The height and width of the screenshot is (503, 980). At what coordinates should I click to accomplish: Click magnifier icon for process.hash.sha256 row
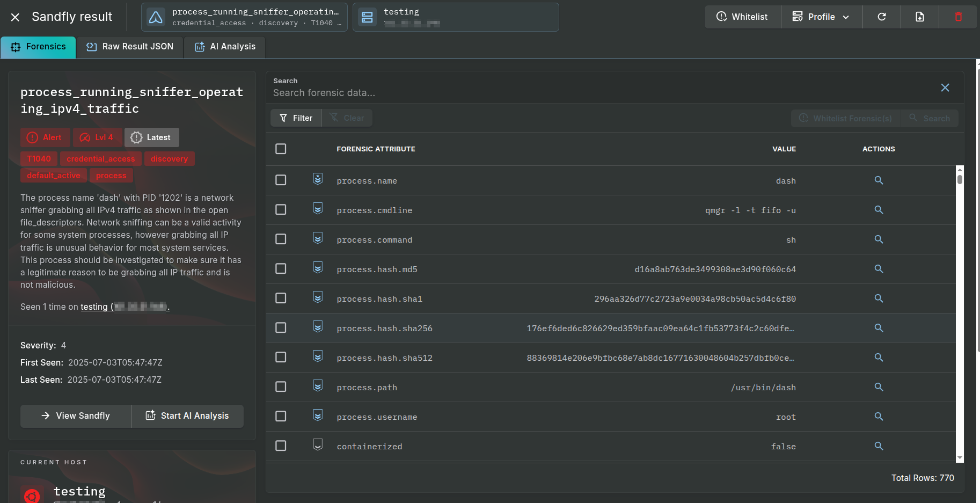click(879, 328)
